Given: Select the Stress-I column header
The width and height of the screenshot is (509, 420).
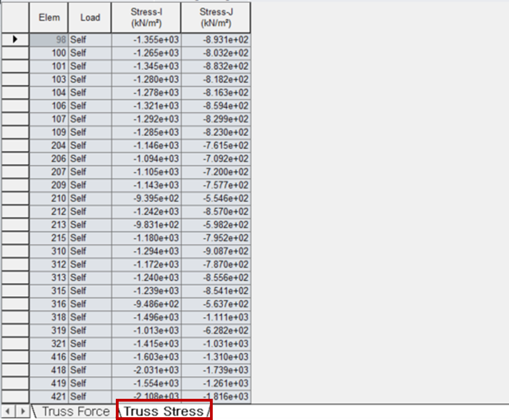Looking at the screenshot, I should [x=146, y=18].
